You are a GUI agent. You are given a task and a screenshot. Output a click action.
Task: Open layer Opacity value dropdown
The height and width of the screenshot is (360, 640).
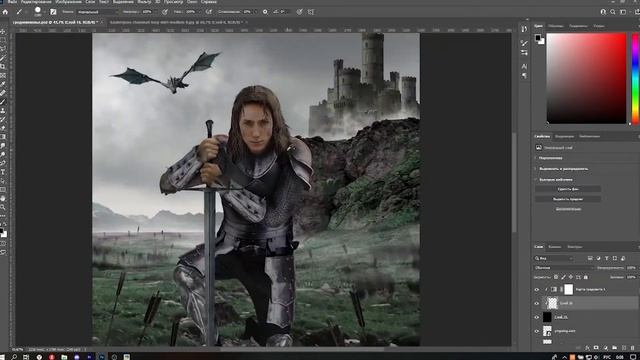pyautogui.click(x=631, y=268)
